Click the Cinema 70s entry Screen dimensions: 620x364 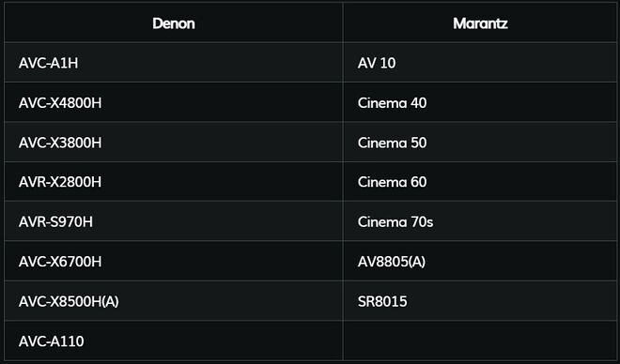coord(480,221)
